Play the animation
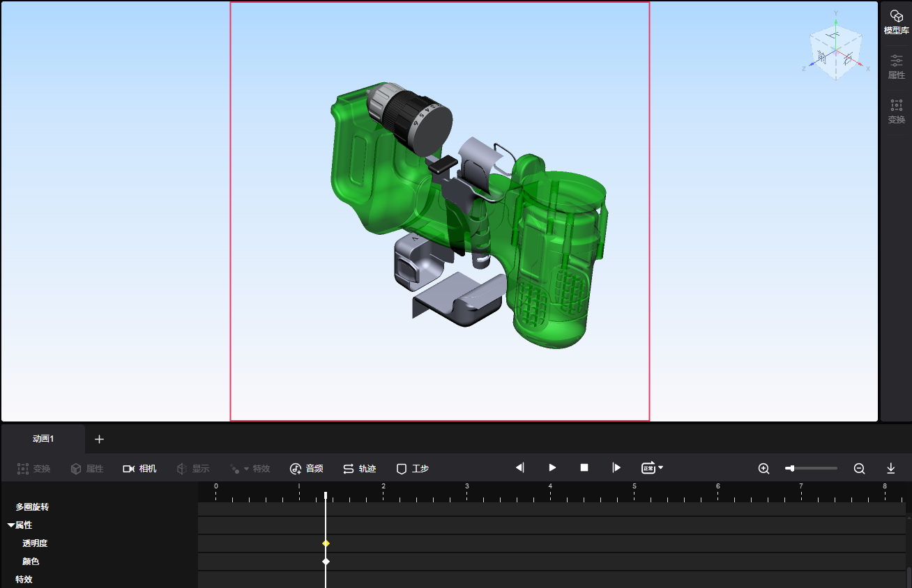 tap(552, 468)
